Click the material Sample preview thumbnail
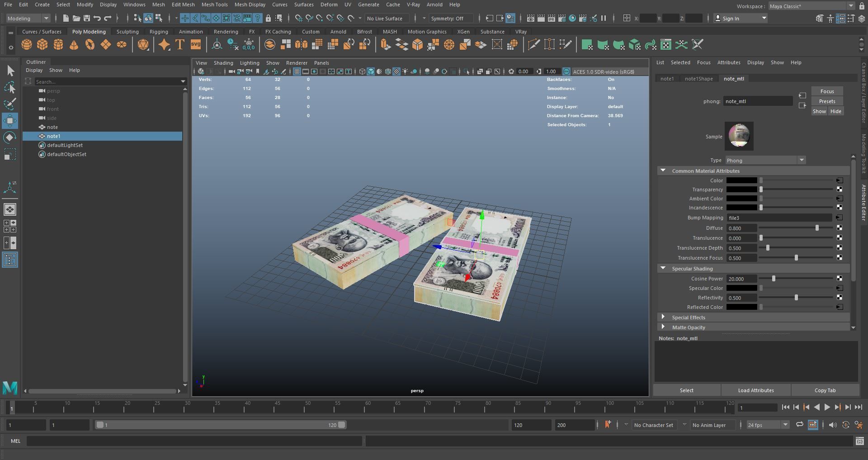This screenshot has height=460, width=868. [x=739, y=136]
